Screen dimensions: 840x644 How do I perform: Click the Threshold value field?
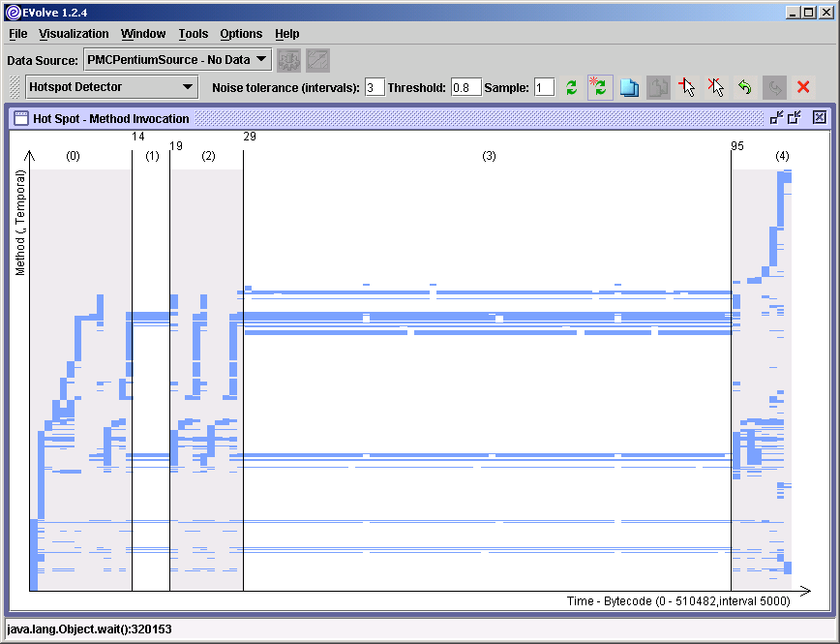[465, 87]
